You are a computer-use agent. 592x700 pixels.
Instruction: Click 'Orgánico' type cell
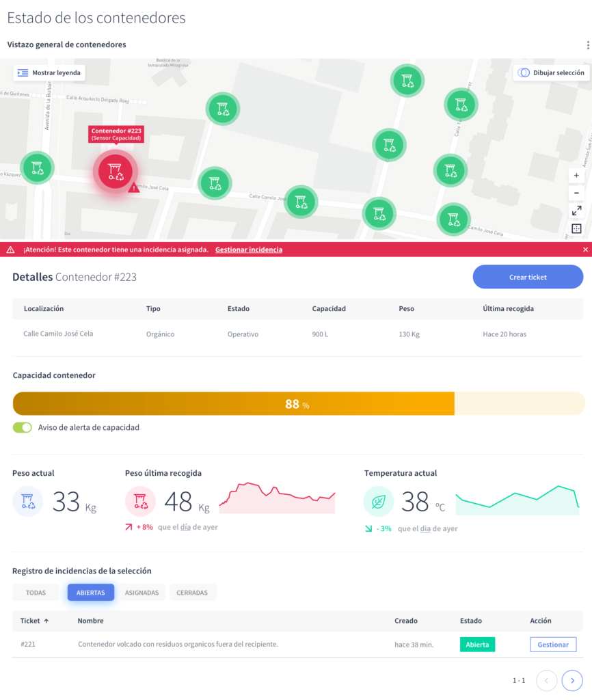coord(160,334)
